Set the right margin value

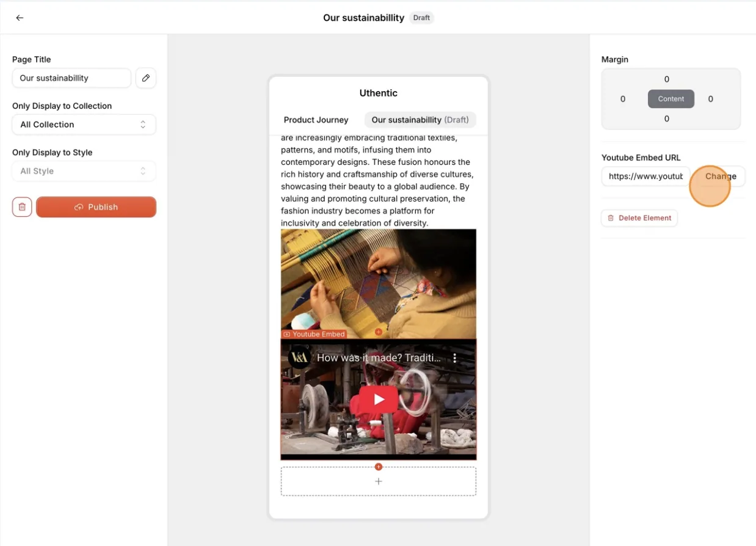tap(711, 99)
